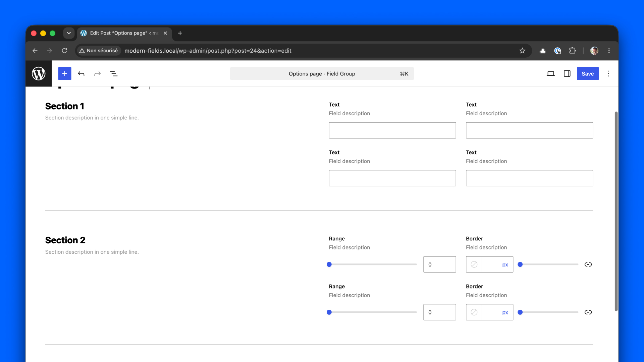Screen dimensions: 644x362
Task: Open the second Border color swatch
Action: coord(474,312)
